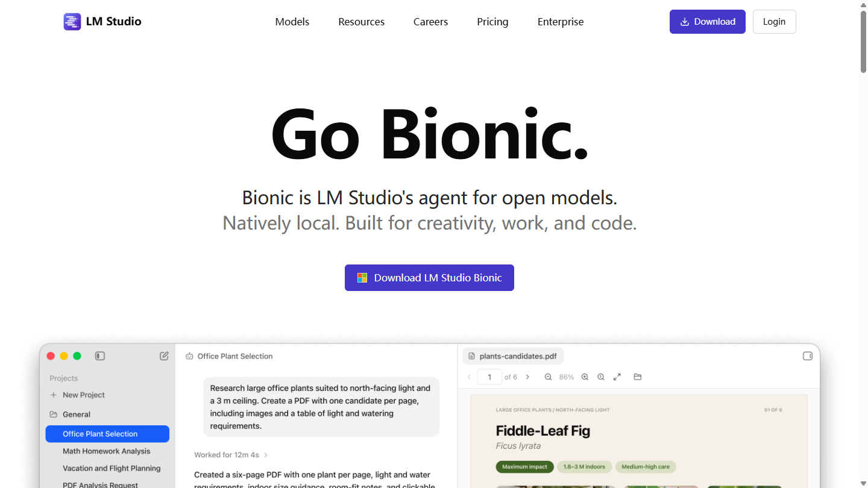
Task: Open the Resources menu
Action: [362, 22]
